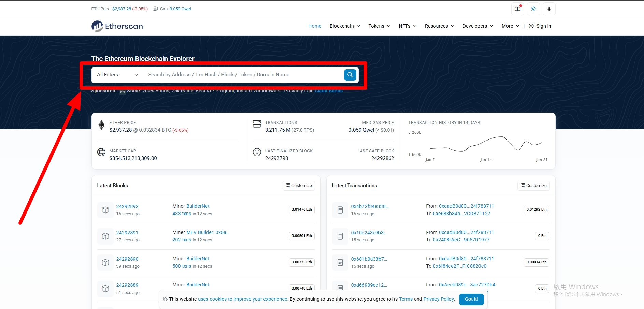The width and height of the screenshot is (644, 309).
Task: Toggle the light/dark theme sun icon
Action: coord(533,9)
